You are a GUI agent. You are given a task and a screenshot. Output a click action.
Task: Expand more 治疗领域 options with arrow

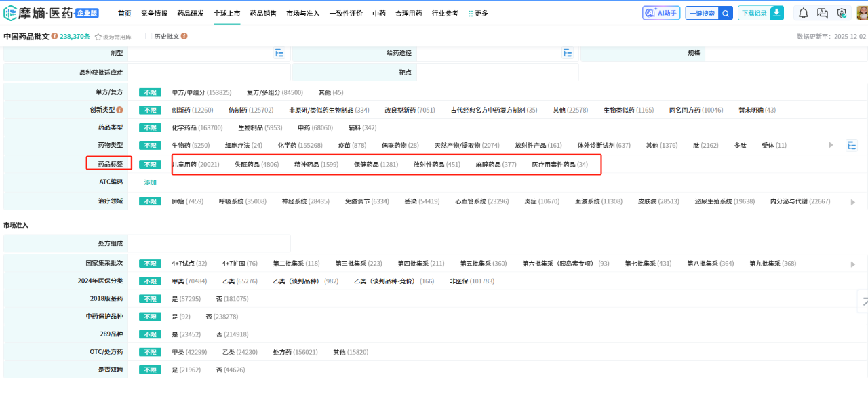(852, 202)
